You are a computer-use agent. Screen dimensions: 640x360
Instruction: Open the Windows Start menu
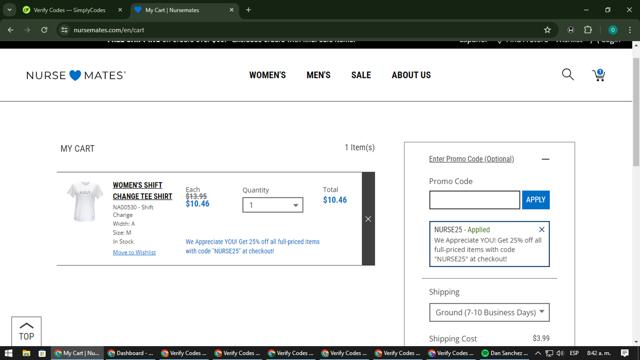[8, 353]
